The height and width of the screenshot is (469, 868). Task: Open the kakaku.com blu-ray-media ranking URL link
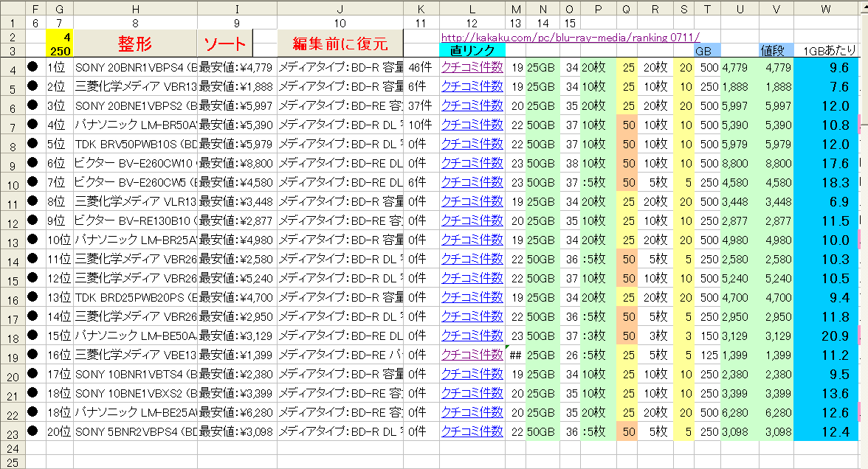click(570, 37)
